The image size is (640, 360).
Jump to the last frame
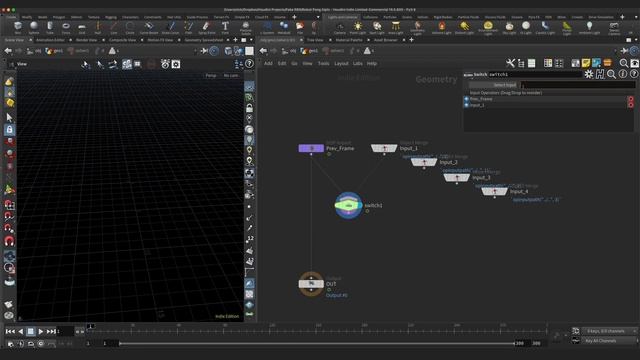[x=51, y=331]
